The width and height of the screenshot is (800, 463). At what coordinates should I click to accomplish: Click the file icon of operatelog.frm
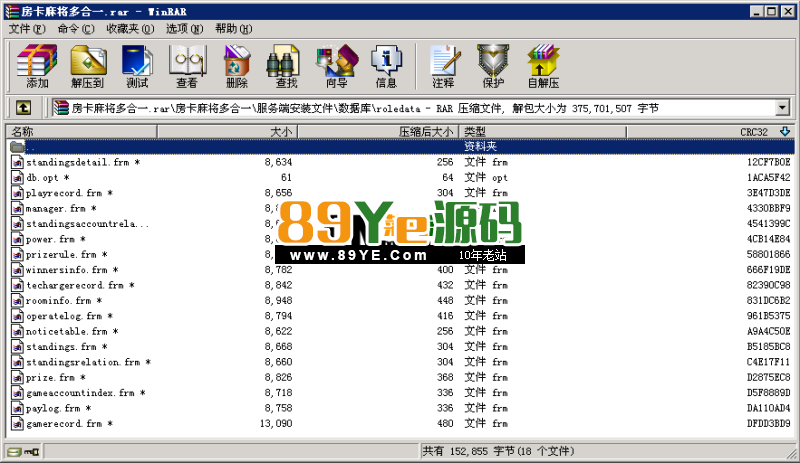17,316
